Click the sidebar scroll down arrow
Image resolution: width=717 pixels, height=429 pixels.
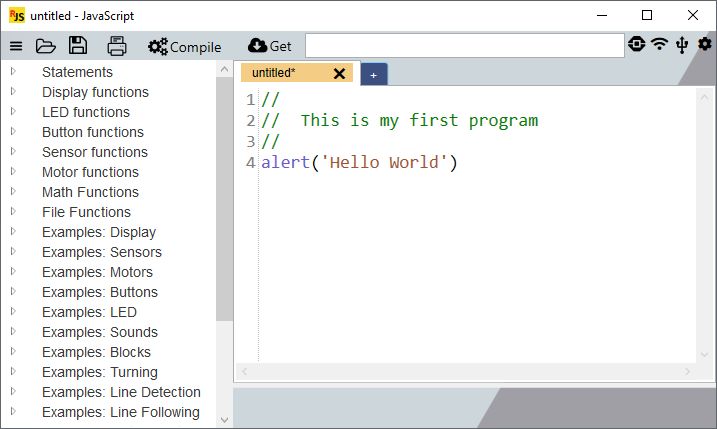point(224,419)
